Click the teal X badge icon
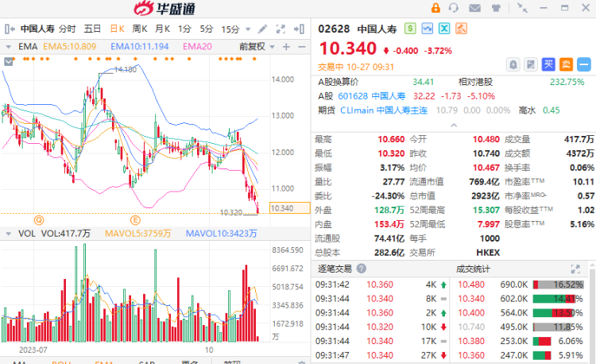 [x=444, y=29]
